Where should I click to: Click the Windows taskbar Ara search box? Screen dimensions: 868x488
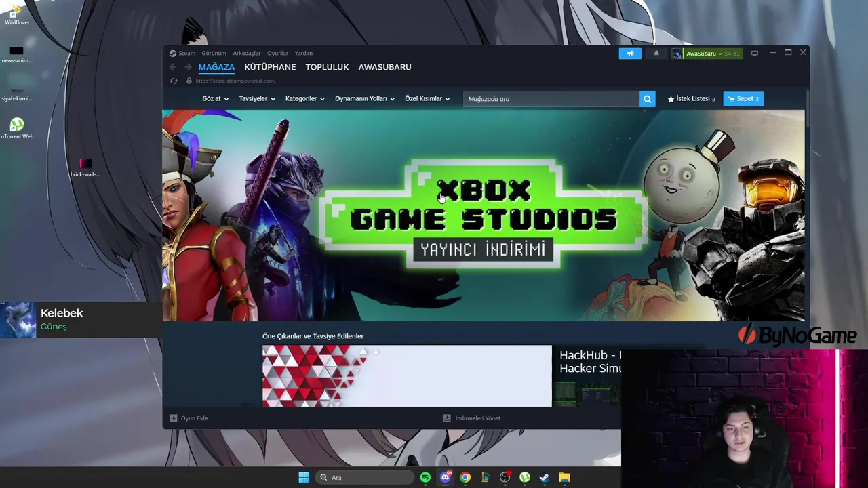365,477
